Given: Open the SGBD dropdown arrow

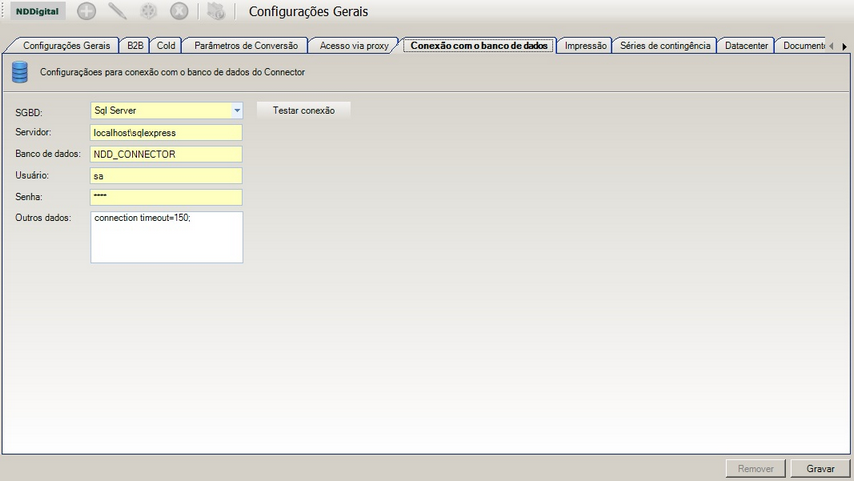Looking at the screenshot, I should click(237, 111).
